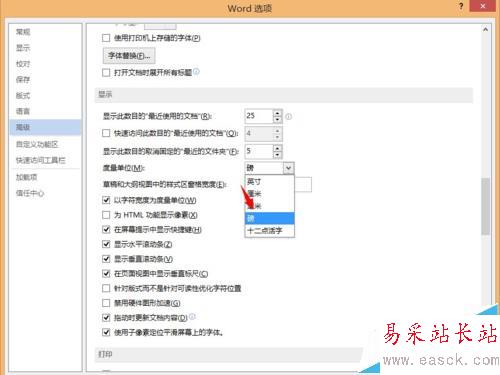500x375 pixels.
Task: Increase the 最近使用的文档 count of 25
Action: [277, 113]
